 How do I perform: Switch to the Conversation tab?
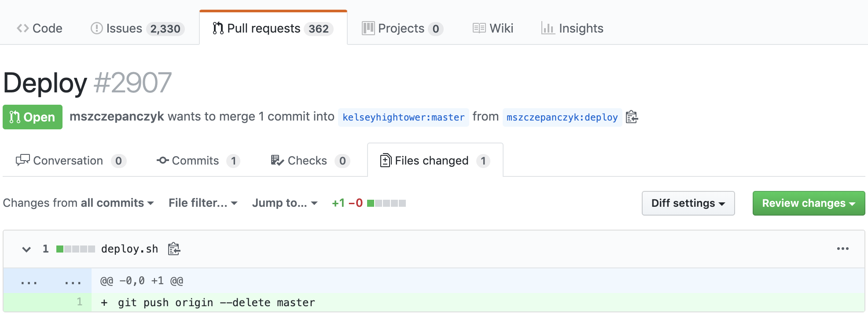(71, 161)
